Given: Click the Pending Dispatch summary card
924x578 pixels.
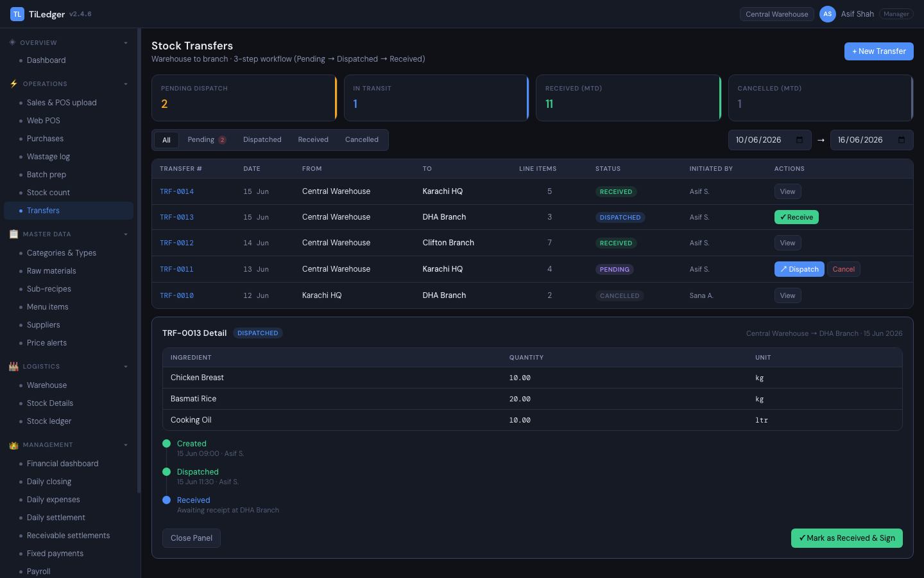Looking at the screenshot, I should click(244, 98).
